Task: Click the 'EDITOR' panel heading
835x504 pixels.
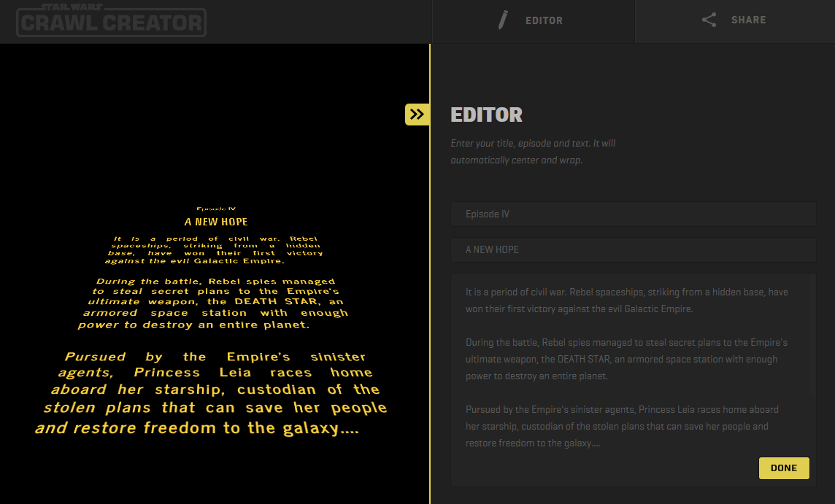Action: [x=486, y=115]
